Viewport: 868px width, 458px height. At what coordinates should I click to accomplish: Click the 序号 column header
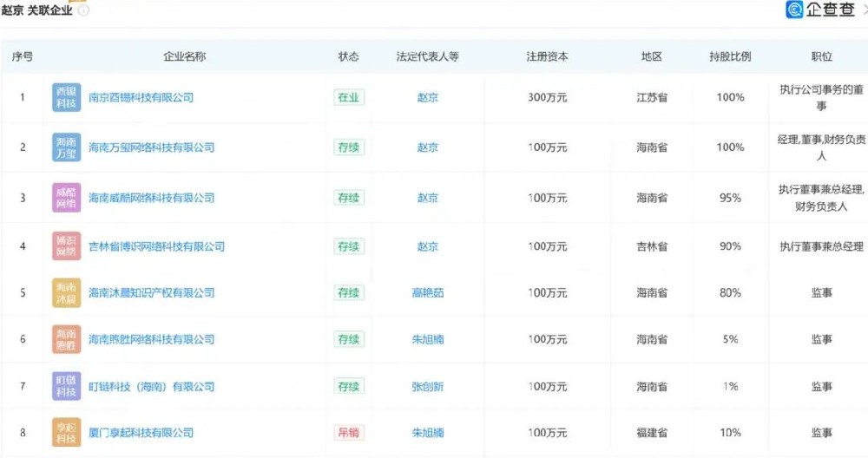[x=23, y=56]
